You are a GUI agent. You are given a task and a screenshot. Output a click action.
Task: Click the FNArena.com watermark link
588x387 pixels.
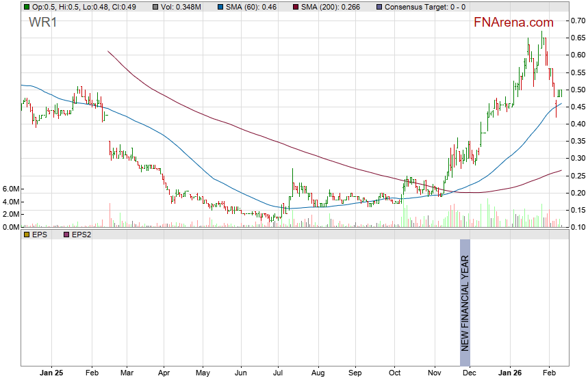513,23
